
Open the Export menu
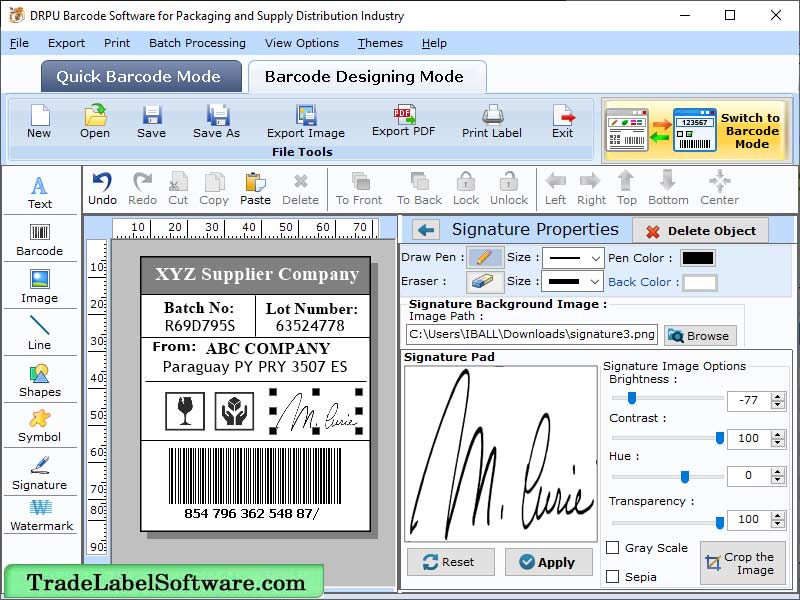pyautogui.click(x=66, y=43)
